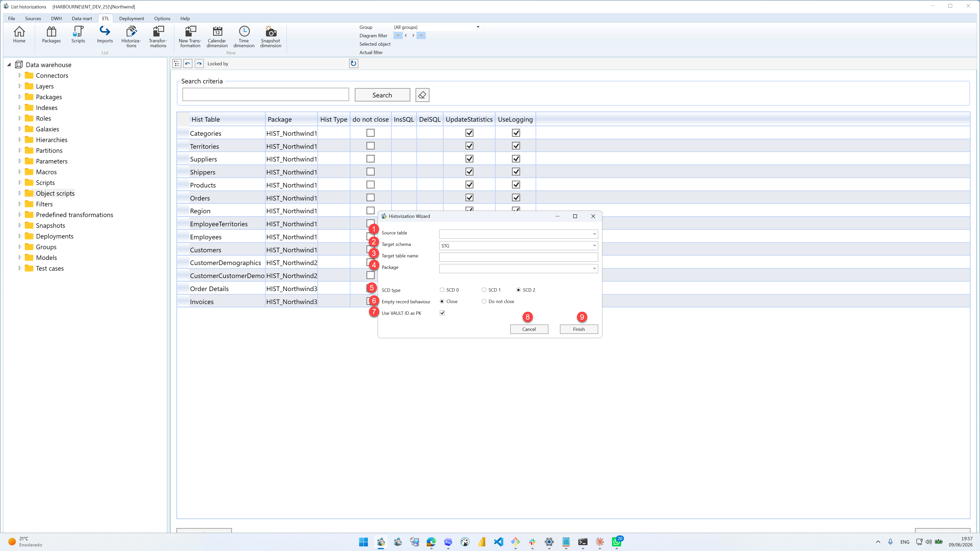Click the redo arrow icon

(199, 64)
